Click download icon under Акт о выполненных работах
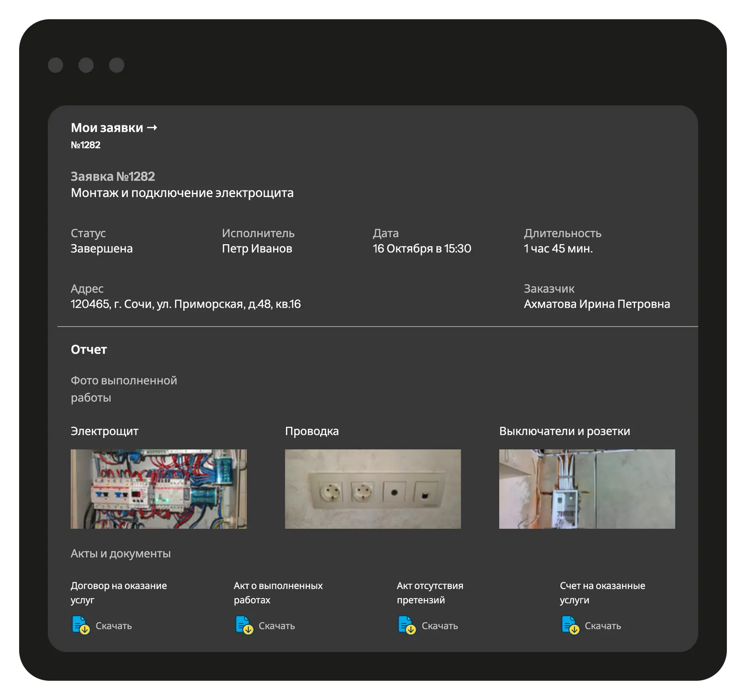Image resolution: width=746 pixels, height=700 pixels. click(244, 625)
